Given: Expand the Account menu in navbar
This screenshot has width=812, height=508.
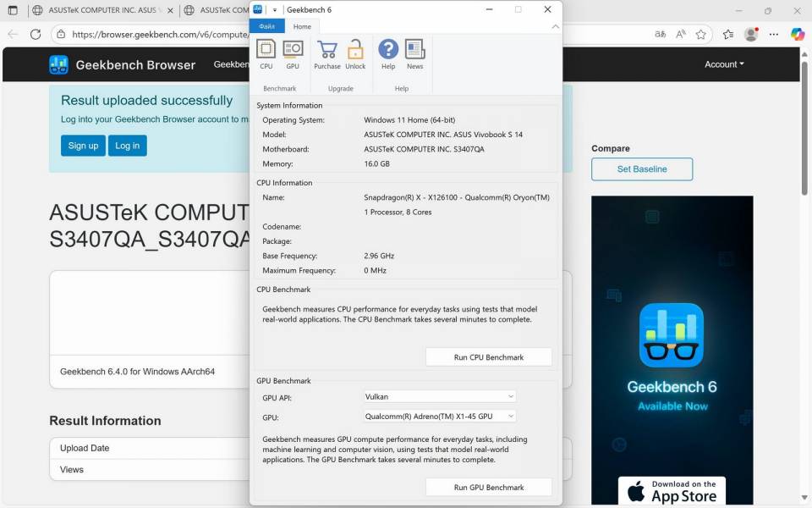Looking at the screenshot, I should point(724,64).
